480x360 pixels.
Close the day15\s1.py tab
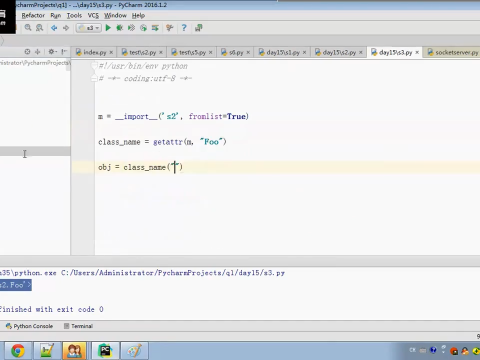point(304,53)
